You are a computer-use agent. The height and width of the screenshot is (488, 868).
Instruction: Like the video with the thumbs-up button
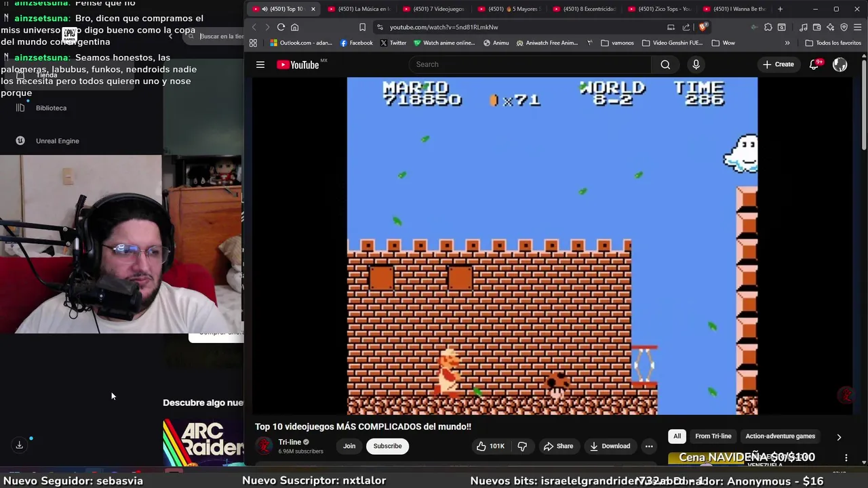click(491, 446)
